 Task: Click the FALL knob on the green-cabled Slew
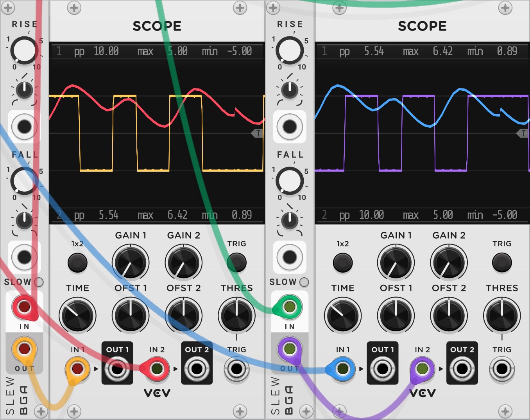(289, 181)
